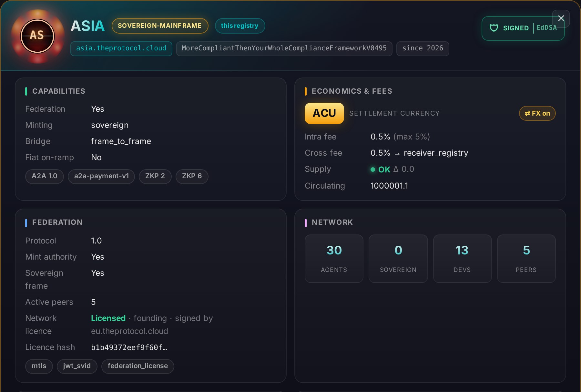
Task: Click the 'since 2026' chip
Action: [x=423, y=48]
